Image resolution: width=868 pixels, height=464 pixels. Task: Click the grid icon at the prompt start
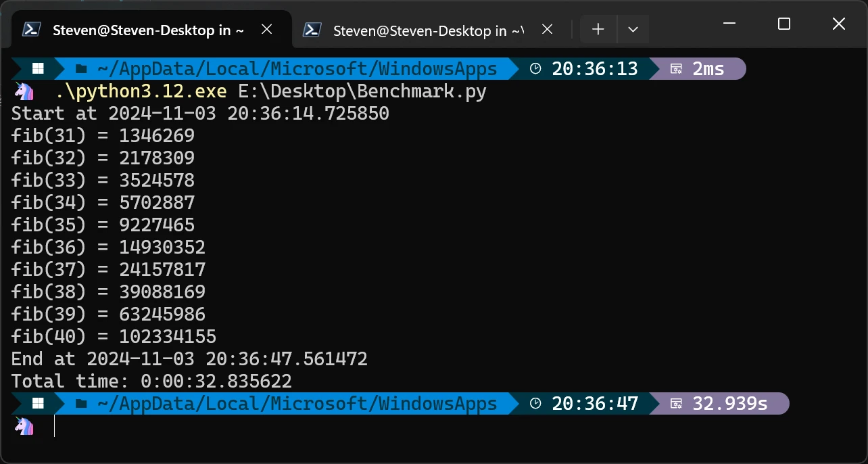[38, 68]
